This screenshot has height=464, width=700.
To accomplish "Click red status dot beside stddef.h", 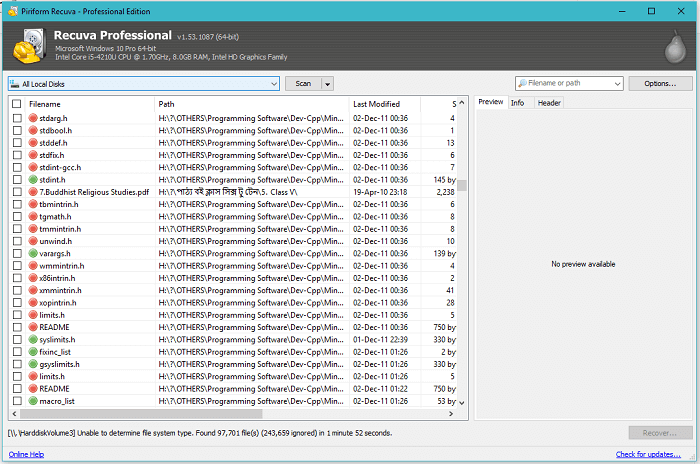I will (33, 142).
